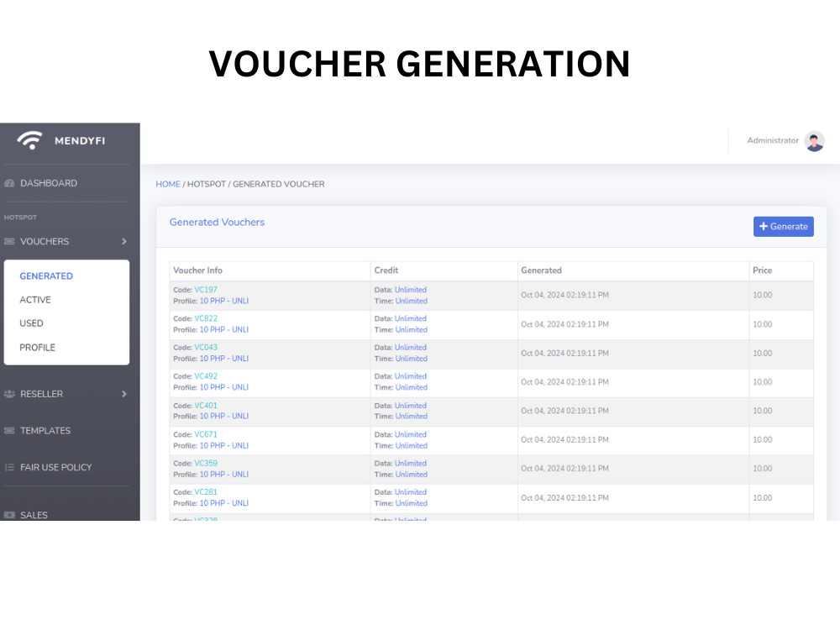Click the Fair Use Policy list icon
Viewport: 840px width, 630px height.
click(x=9, y=467)
